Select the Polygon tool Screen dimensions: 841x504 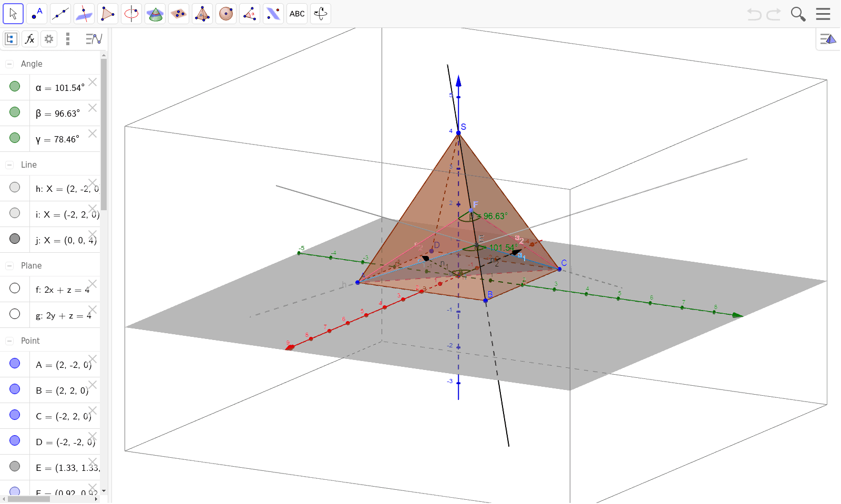108,14
